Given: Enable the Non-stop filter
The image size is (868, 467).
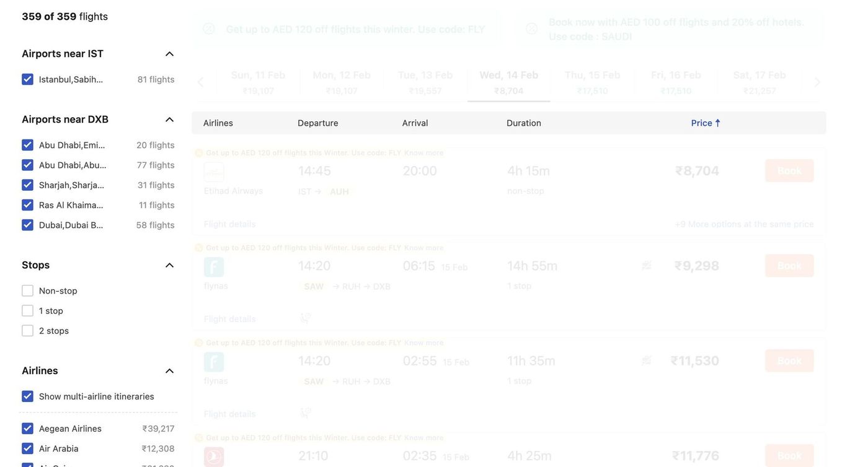Looking at the screenshot, I should [x=27, y=290].
